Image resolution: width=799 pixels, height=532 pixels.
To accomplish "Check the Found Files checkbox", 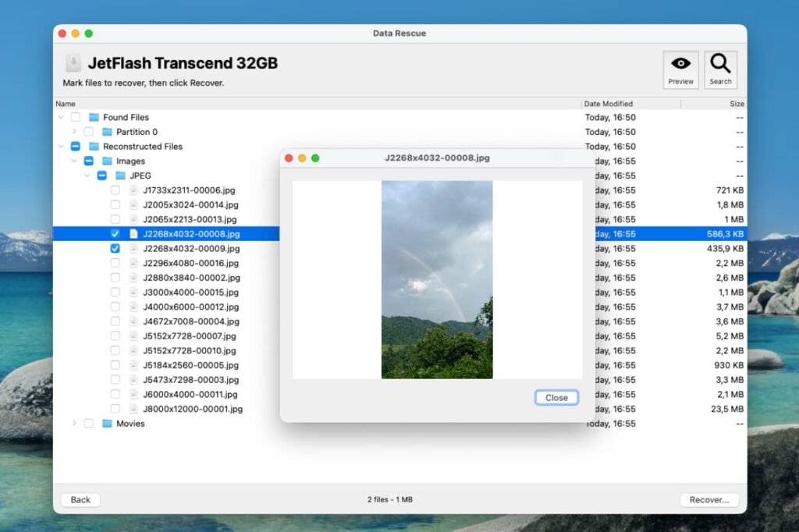I will pos(76,117).
